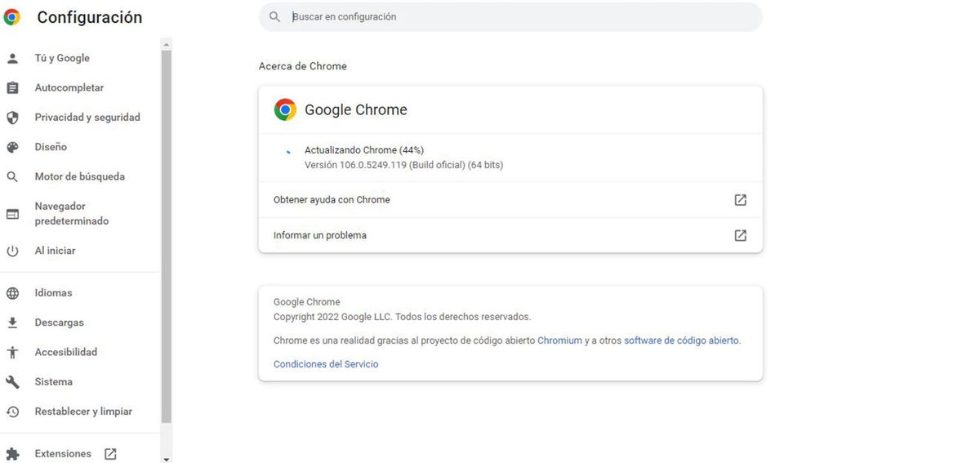The width and height of the screenshot is (980, 463).
Task: Click the Buscar en configuración search field
Action: click(x=514, y=17)
